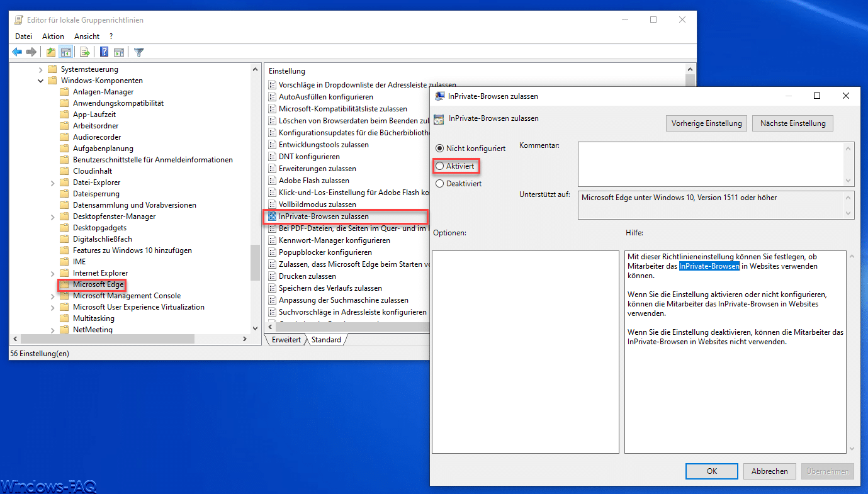
Task: Click the Vorherige Einstellung button
Action: 707,123
